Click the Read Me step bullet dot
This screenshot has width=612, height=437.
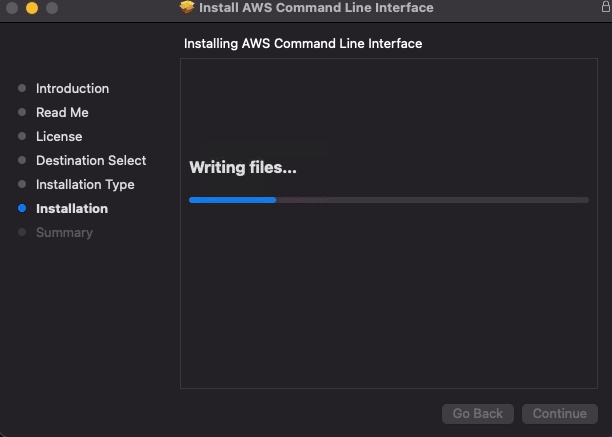point(22,112)
